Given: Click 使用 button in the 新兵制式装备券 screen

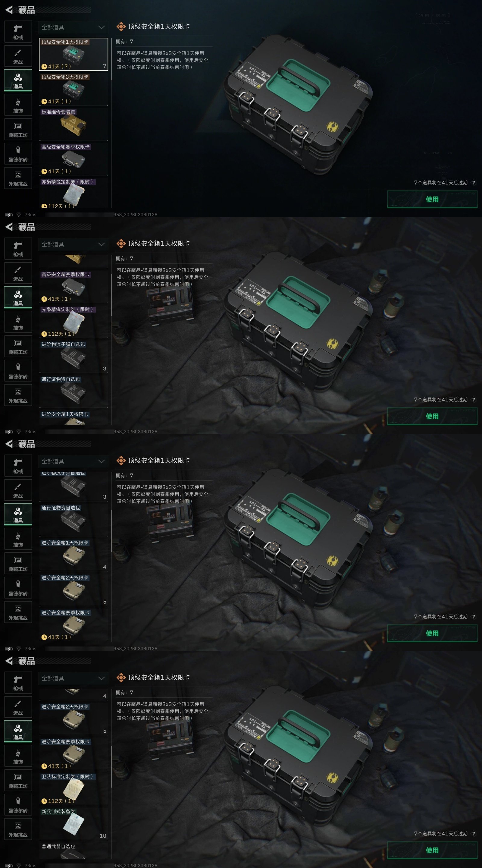Looking at the screenshot, I should click(x=432, y=850).
